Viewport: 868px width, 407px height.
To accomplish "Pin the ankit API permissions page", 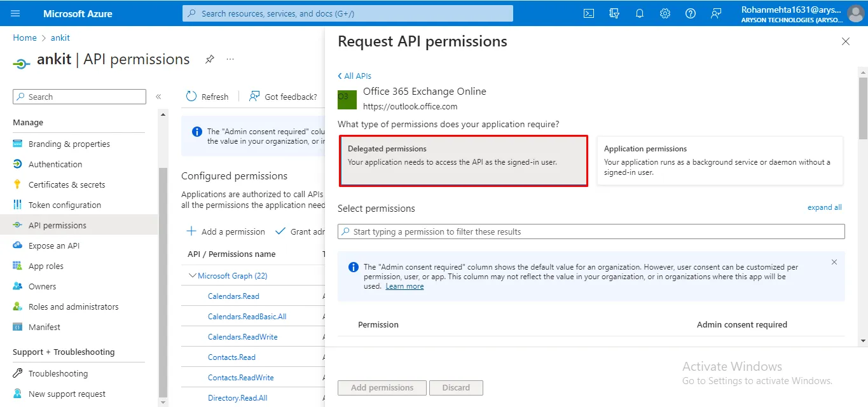I will (209, 59).
